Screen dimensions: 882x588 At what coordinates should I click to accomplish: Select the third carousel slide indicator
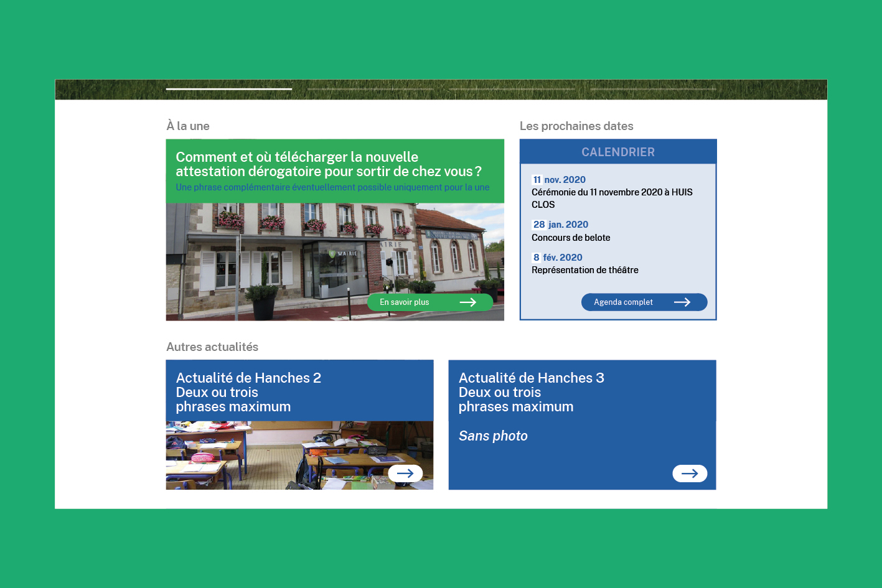tap(512, 89)
